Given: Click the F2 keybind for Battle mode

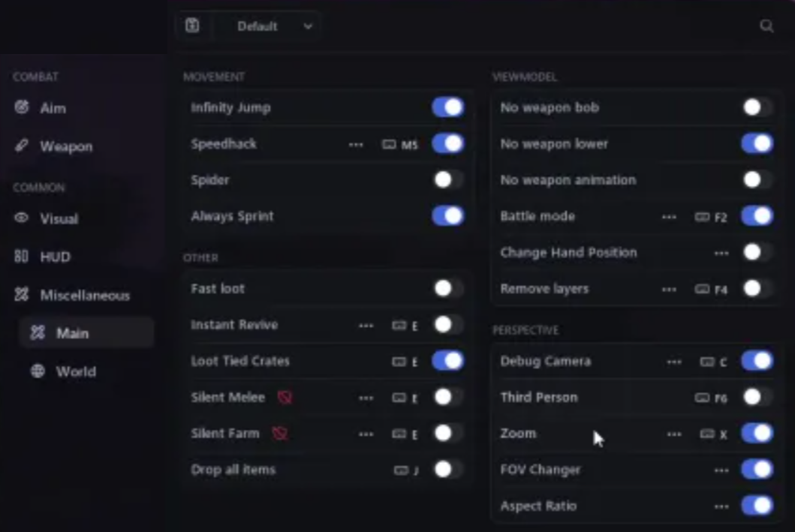Looking at the screenshot, I should tap(711, 217).
